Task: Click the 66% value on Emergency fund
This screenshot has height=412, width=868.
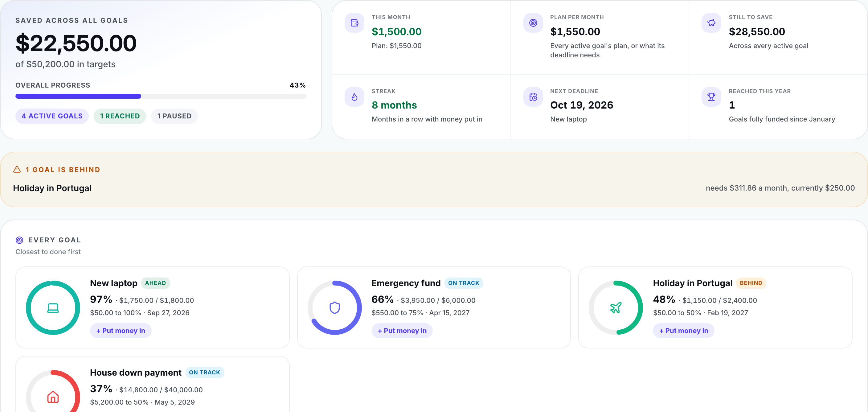Action: pos(383,299)
